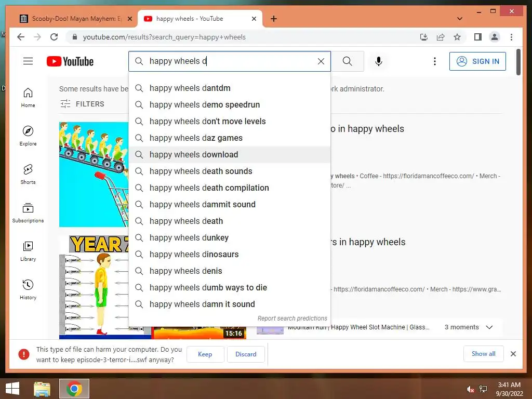The image size is (532, 399).
Task: Open the FILTERS options
Action: pos(82,104)
